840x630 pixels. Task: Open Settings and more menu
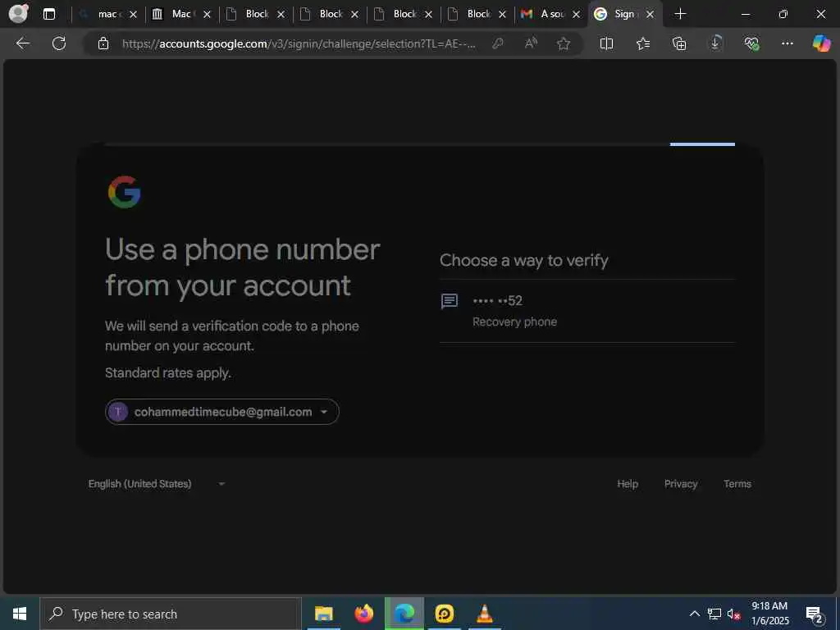point(787,43)
